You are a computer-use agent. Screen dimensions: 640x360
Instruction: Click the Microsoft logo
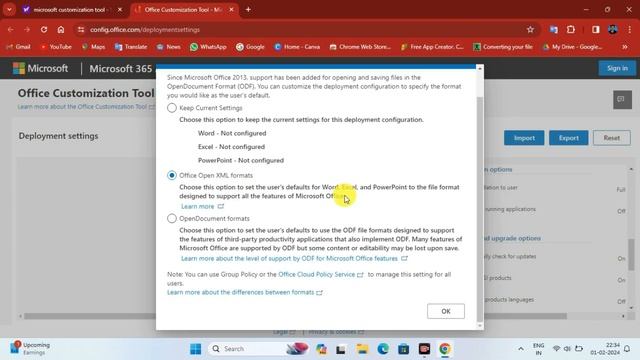coord(40,68)
